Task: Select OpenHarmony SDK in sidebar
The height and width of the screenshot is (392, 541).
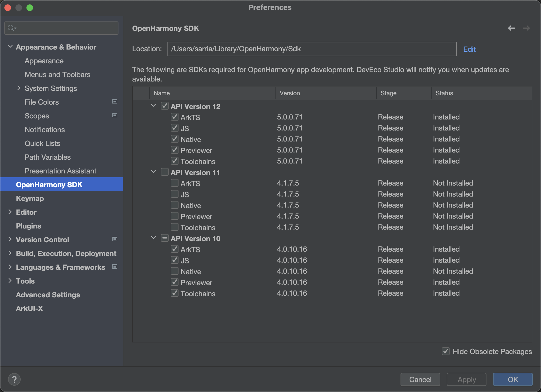Action: pos(62,184)
